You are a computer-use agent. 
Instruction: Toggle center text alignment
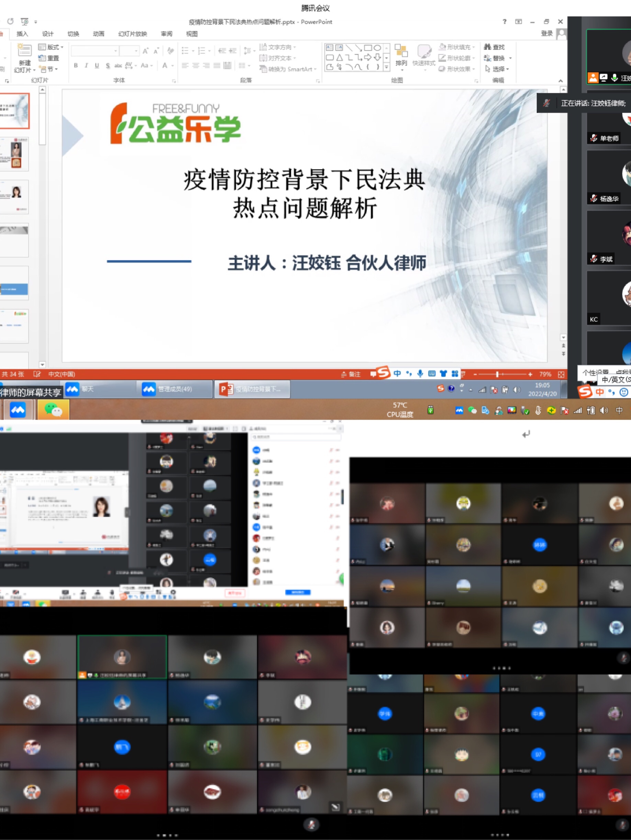pyautogui.click(x=196, y=65)
